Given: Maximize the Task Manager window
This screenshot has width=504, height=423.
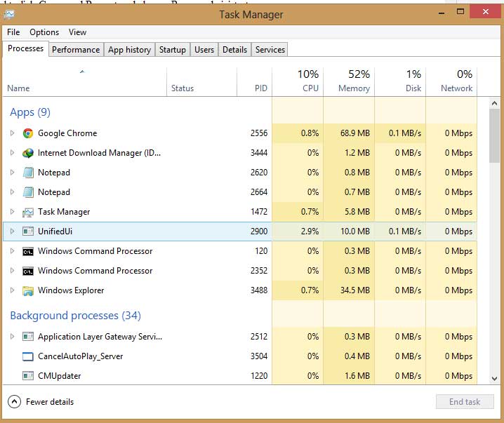Looking at the screenshot, I should pyautogui.click(x=460, y=12).
